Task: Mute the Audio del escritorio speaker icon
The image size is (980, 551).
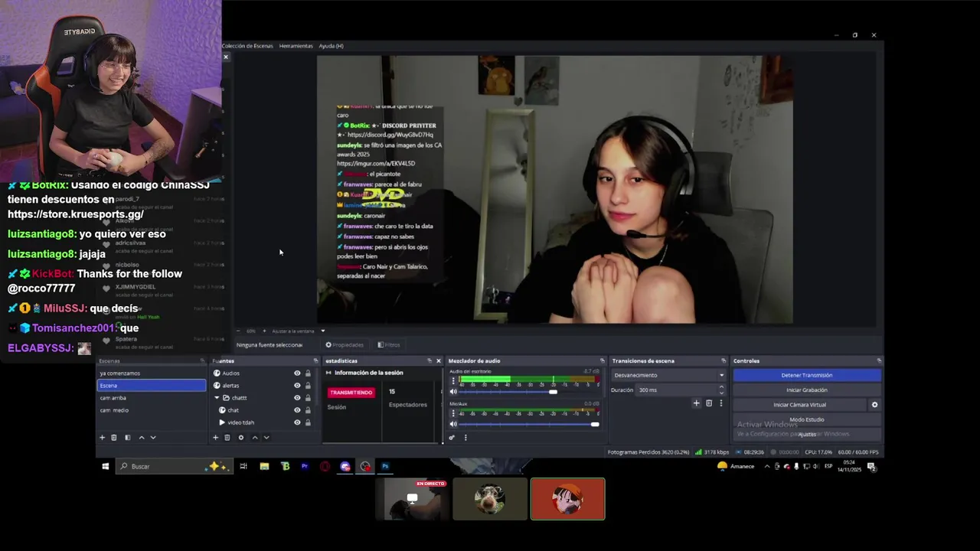Action: (x=452, y=392)
